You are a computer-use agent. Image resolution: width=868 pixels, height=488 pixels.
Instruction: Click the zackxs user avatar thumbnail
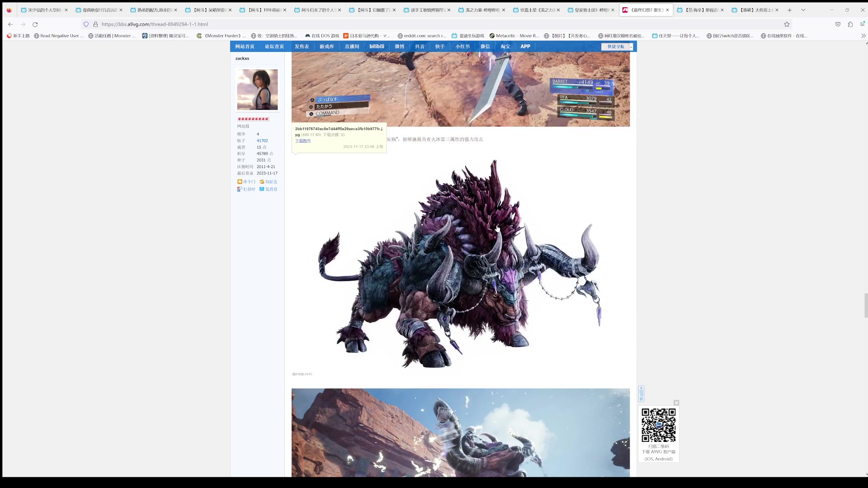tap(257, 89)
